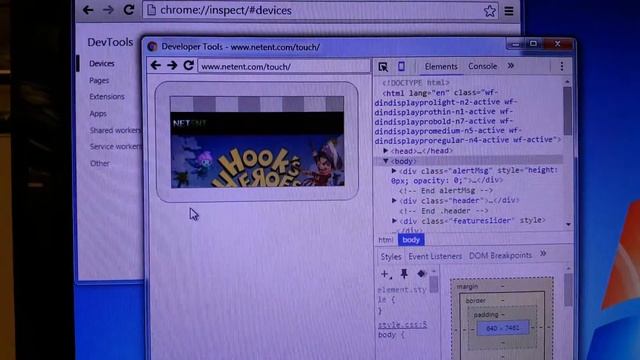The image size is (640, 360).
Task: Select Other in DevTools sidebar
Action: tap(100, 163)
